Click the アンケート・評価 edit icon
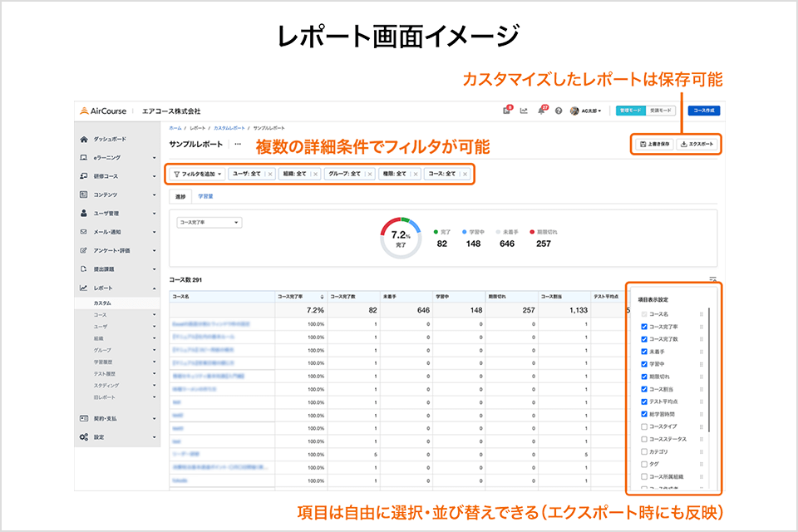Screen dimensions: 798x532 84,250
